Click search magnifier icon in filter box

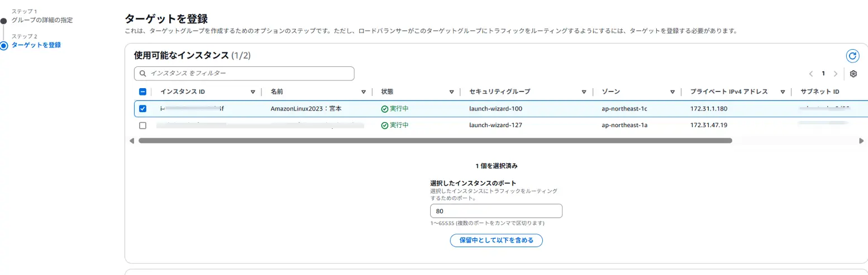(143, 74)
